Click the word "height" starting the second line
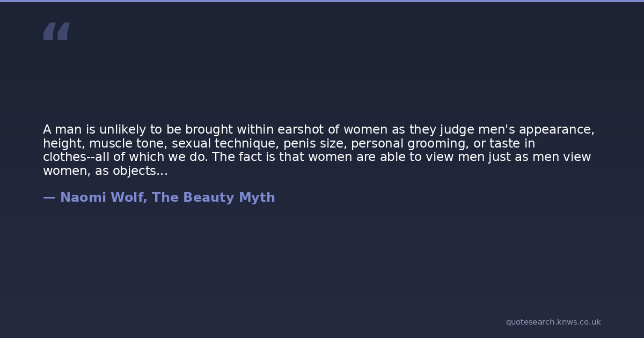The height and width of the screenshot is (338, 644). 62,144
